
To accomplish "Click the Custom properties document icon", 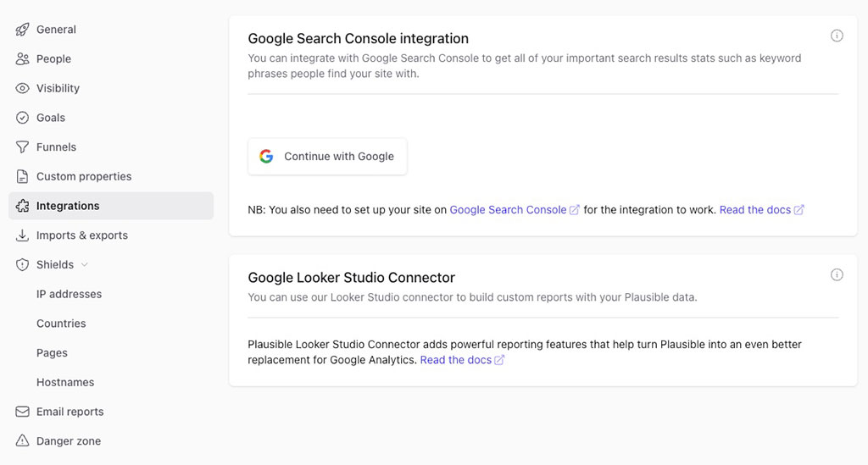I will [x=23, y=176].
